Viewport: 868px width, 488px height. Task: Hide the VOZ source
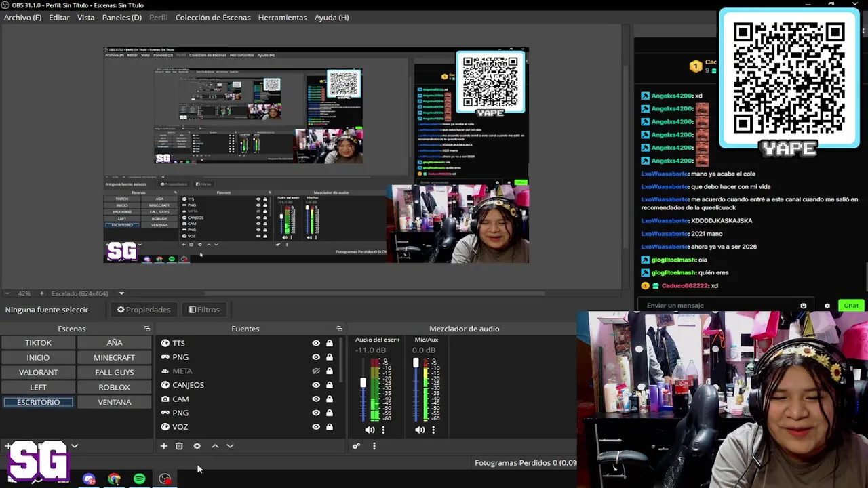click(x=316, y=427)
